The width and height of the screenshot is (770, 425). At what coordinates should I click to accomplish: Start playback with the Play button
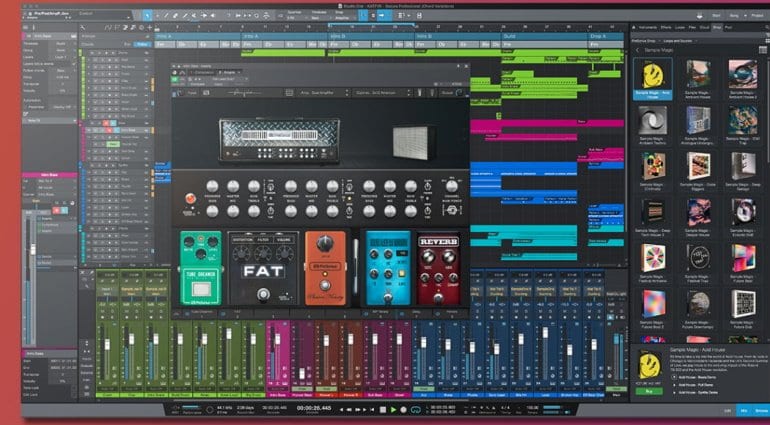point(393,409)
